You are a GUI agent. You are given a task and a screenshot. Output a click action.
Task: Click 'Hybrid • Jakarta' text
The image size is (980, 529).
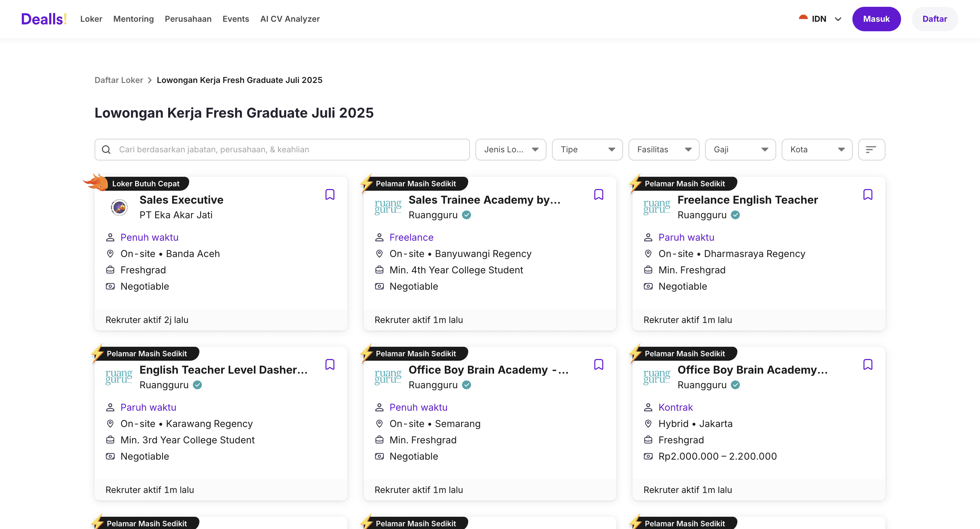click(696, 423)
